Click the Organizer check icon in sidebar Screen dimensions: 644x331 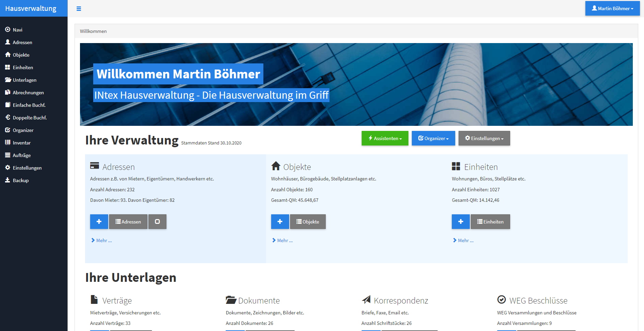click(8, 130)
